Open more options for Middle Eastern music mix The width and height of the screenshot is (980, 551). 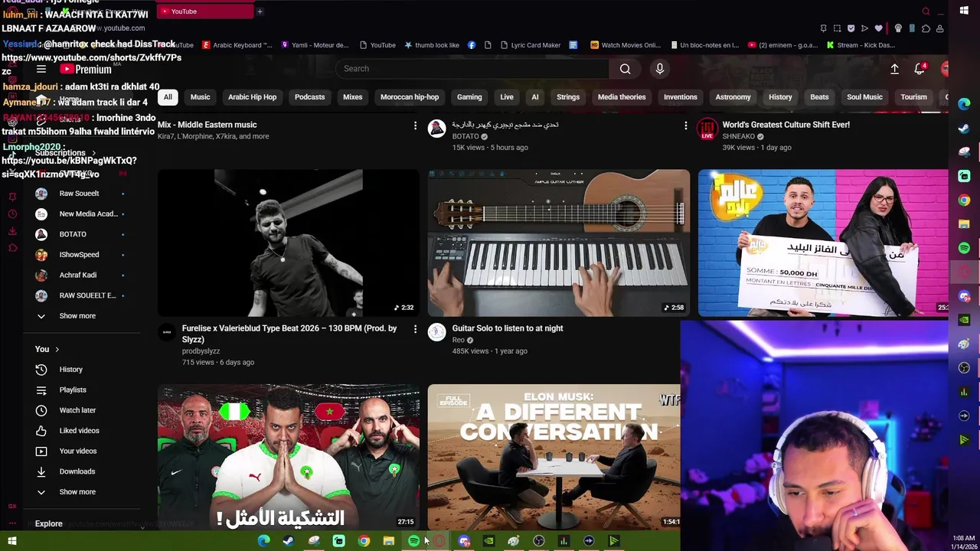pyautogui.click(x=415, y=126)
